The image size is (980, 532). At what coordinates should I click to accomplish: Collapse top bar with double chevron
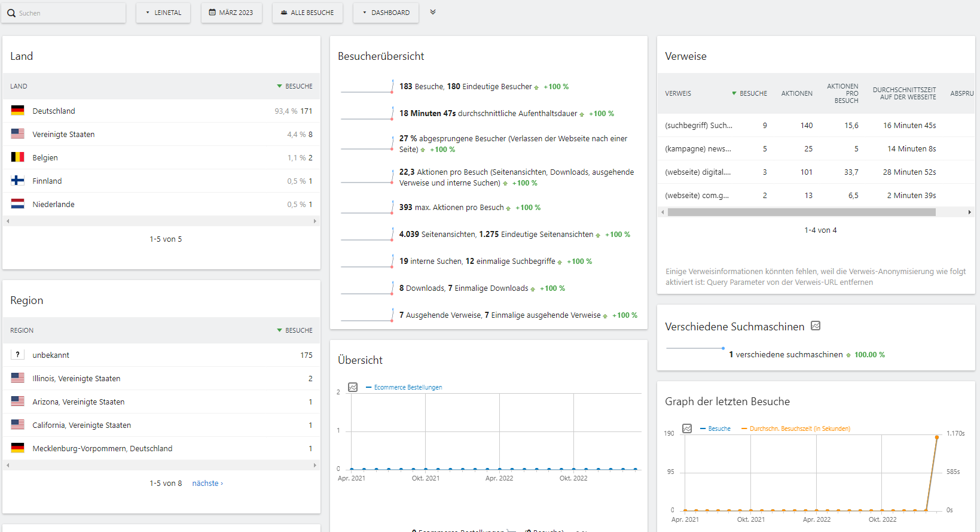433,12
